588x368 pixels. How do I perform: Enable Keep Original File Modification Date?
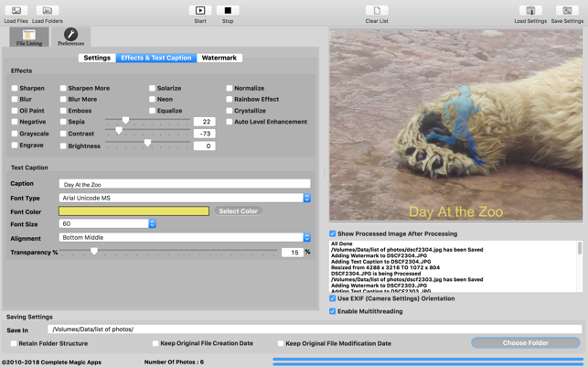click(281, 343)
